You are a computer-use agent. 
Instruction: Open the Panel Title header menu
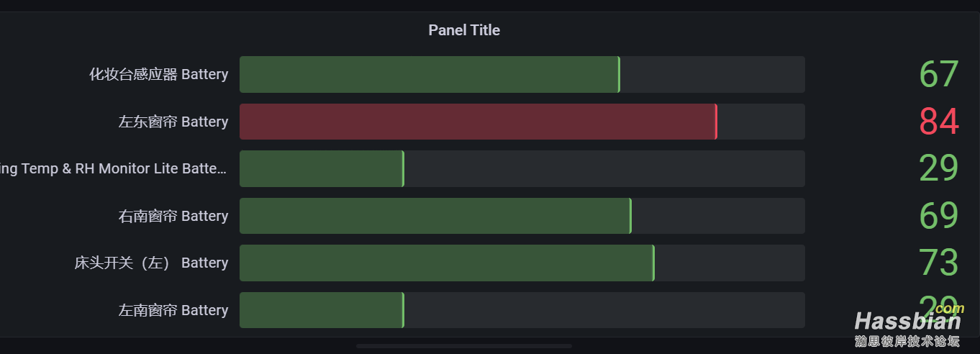(464, 30)
